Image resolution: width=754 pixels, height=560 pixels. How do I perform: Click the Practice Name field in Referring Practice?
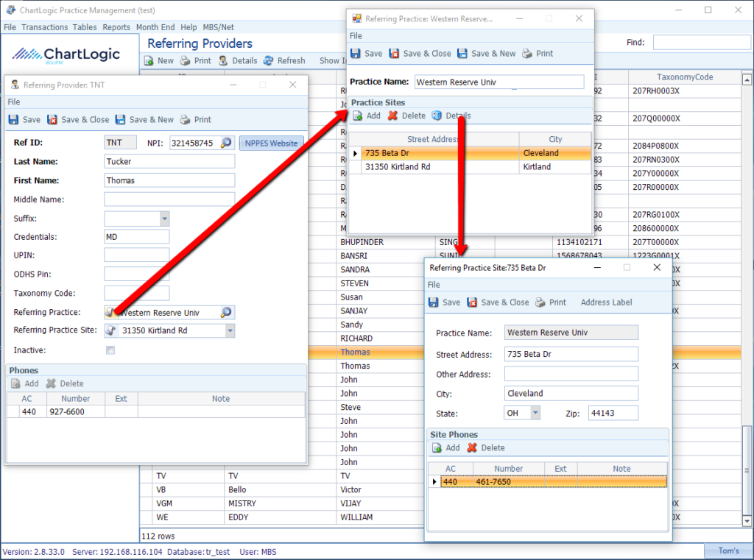499,82
